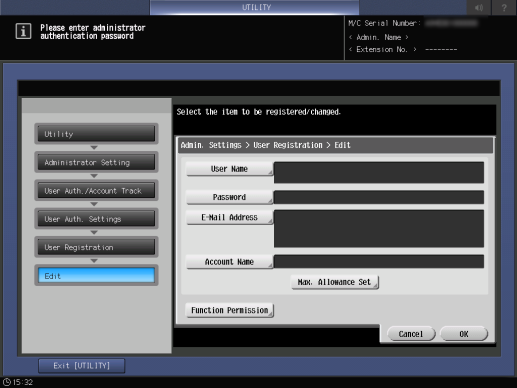This screenshot has width=517, height=388.
Task: Go back to User Auth. Settings
Action: click(x=96, y=219)
